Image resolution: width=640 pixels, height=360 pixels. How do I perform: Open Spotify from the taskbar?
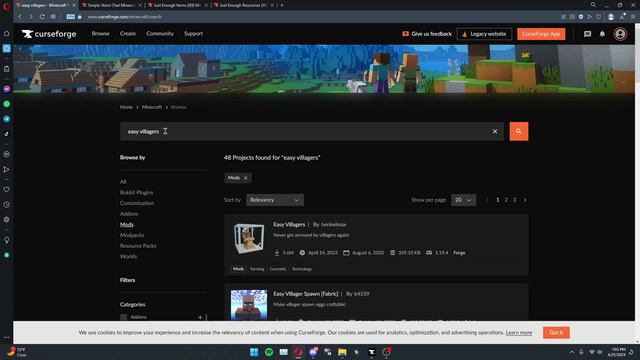click(x=269, y=352)
